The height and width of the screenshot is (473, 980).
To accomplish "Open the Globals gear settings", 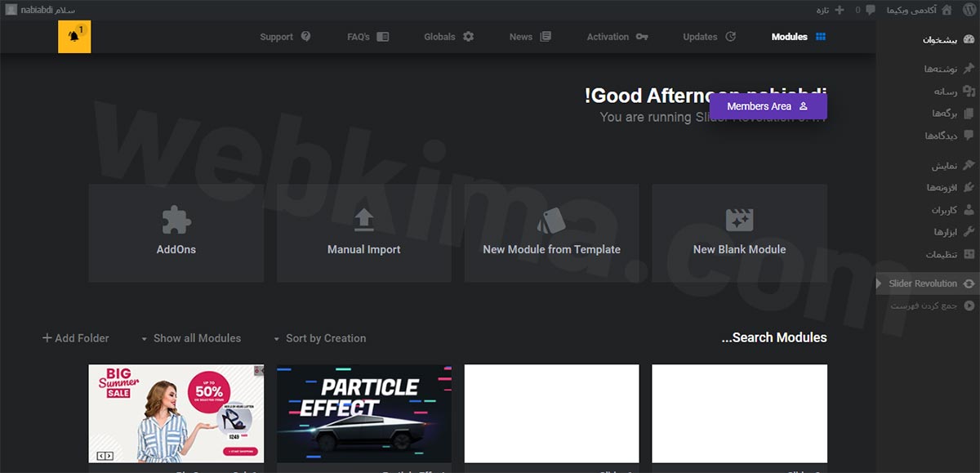I will (448, 37).
